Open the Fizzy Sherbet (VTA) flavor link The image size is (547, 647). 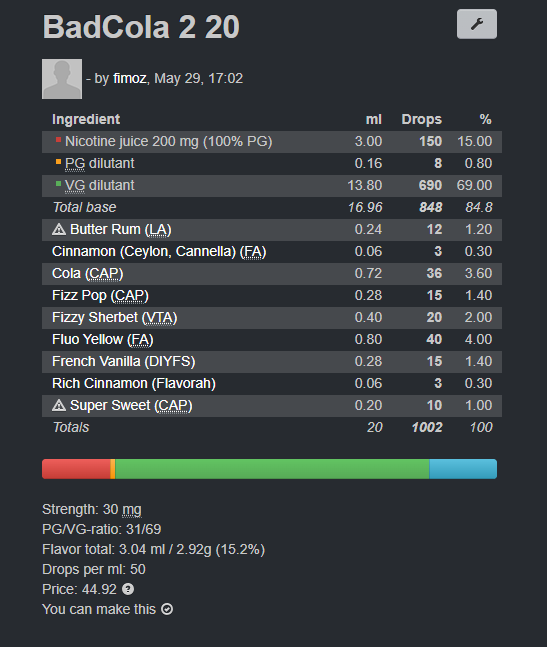pos(115,318)
